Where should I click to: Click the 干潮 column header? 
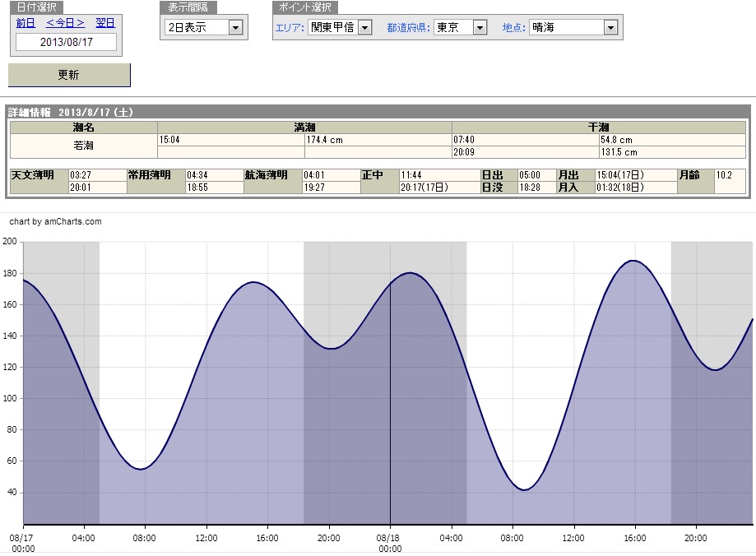tap(599, 127)
